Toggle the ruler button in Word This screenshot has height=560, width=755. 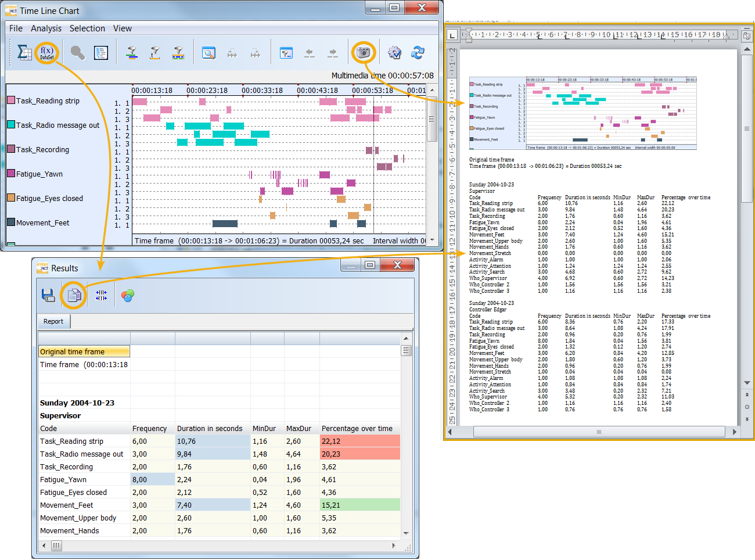tap(747, 35)
